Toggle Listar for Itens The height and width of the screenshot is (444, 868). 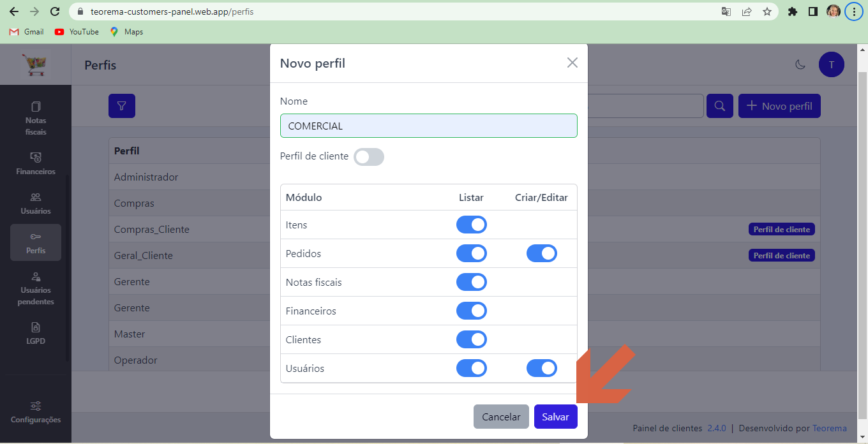click(472, 225)
